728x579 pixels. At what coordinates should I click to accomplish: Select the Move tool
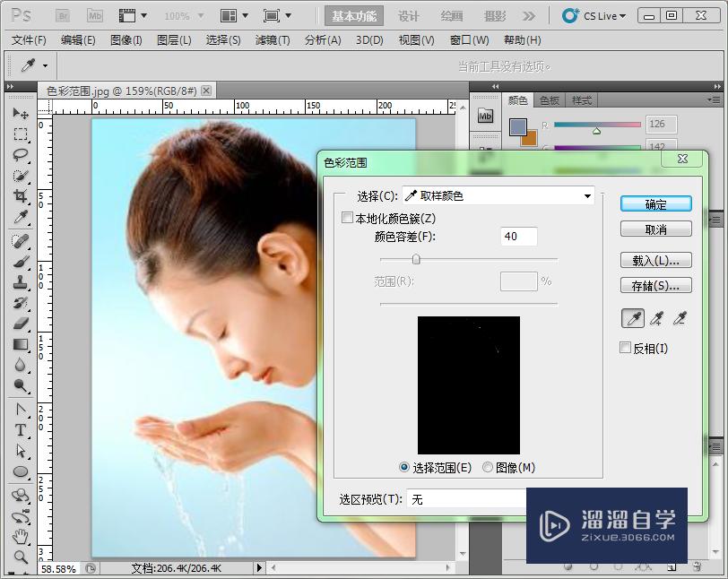21,113
